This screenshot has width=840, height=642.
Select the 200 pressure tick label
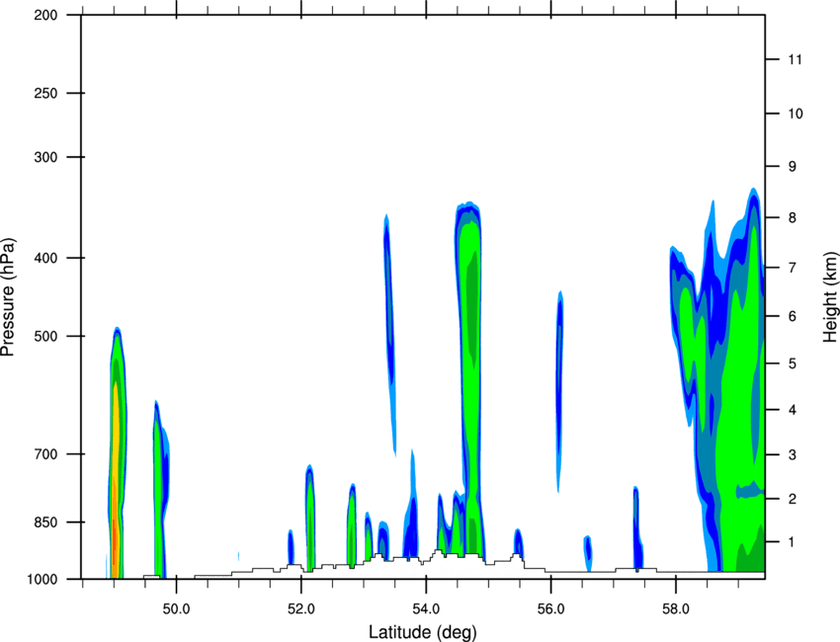coord(45,15)
